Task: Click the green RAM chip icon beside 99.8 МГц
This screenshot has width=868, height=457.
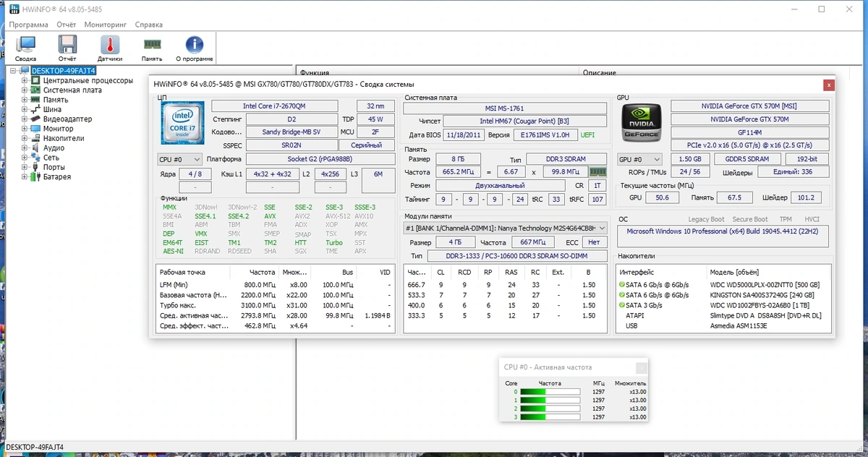Action: [x=598, y=172]
